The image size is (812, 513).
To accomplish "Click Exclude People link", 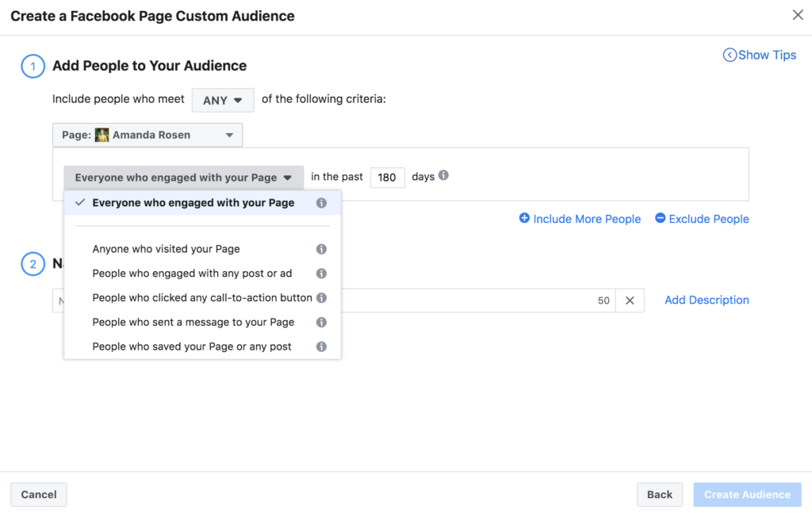I will (702, 219).
